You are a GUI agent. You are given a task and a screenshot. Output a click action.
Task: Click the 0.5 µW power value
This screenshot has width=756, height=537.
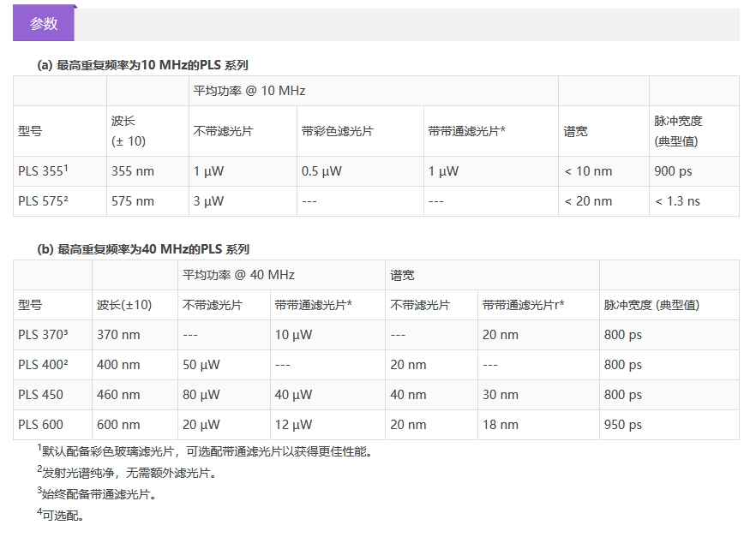321,171
